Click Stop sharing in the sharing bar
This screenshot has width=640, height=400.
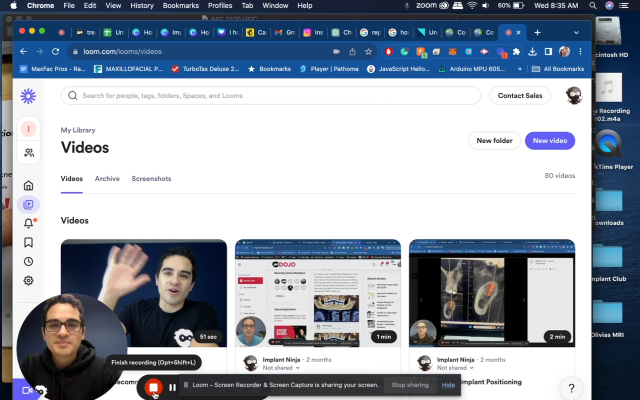tap(409, 385)
